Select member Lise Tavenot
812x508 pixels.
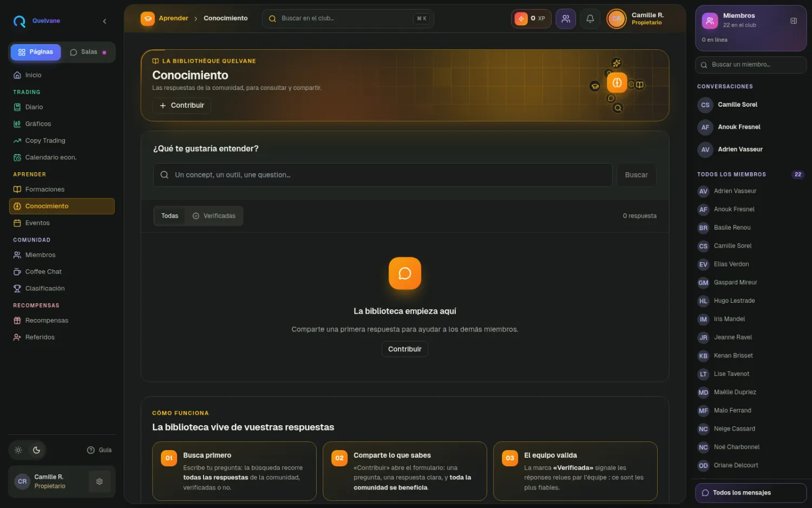coord(751,374)
